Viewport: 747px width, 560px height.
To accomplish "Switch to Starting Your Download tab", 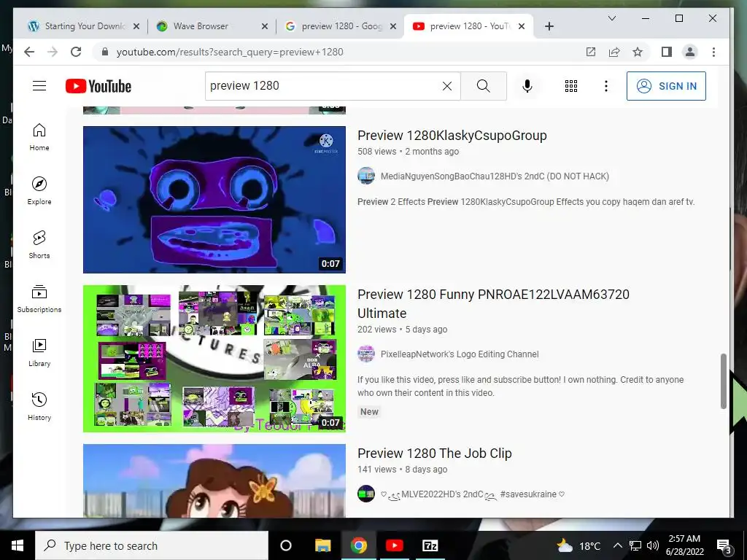I will [x=84, y=26].
